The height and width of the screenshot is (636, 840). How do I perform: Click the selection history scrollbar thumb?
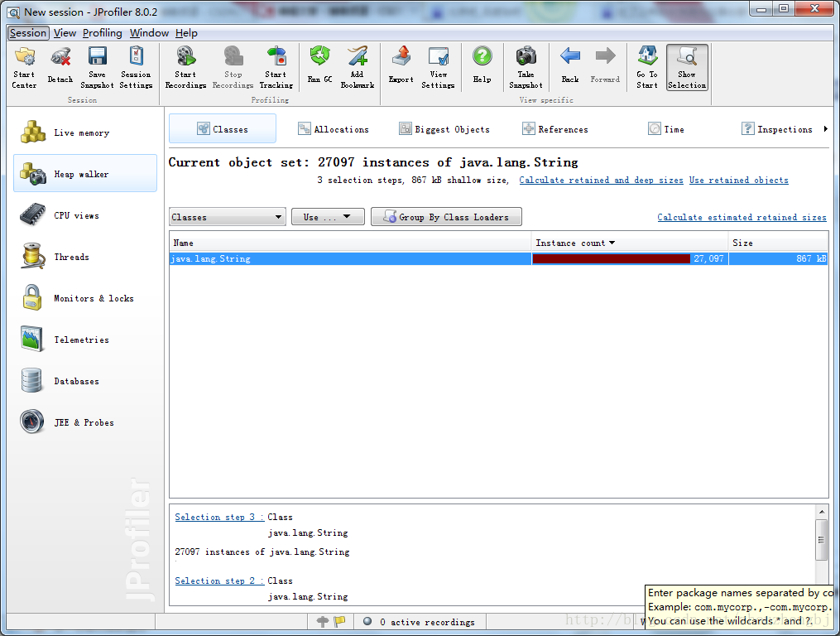(x=821, y=539)
